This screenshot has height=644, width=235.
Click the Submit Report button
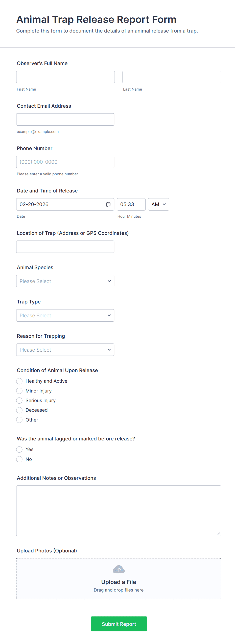pos(119,624)
